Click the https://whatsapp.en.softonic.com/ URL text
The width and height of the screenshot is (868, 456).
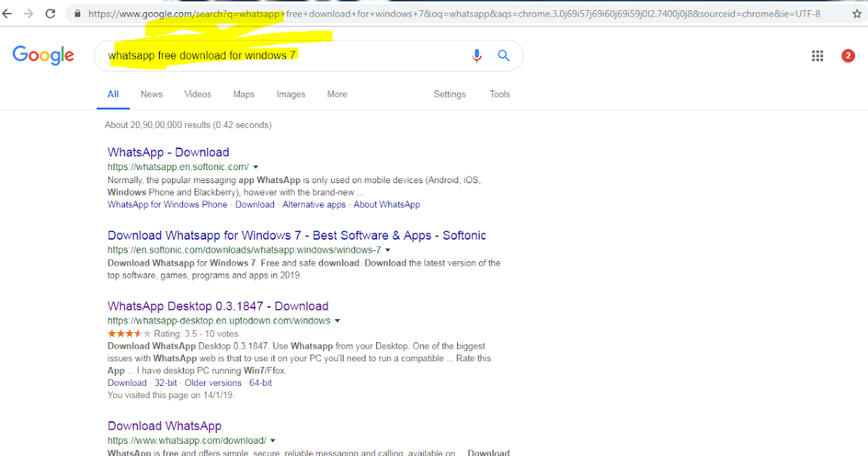[178, 167]
